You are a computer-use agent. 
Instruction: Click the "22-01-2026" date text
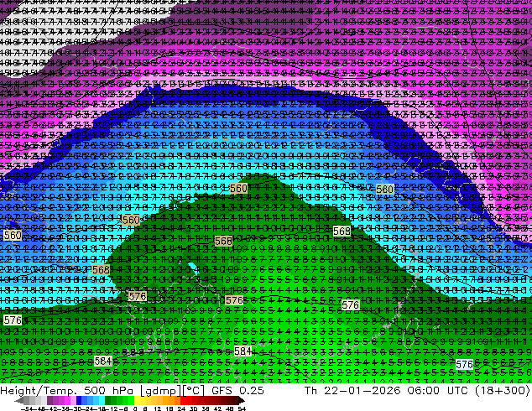[362, 391]
